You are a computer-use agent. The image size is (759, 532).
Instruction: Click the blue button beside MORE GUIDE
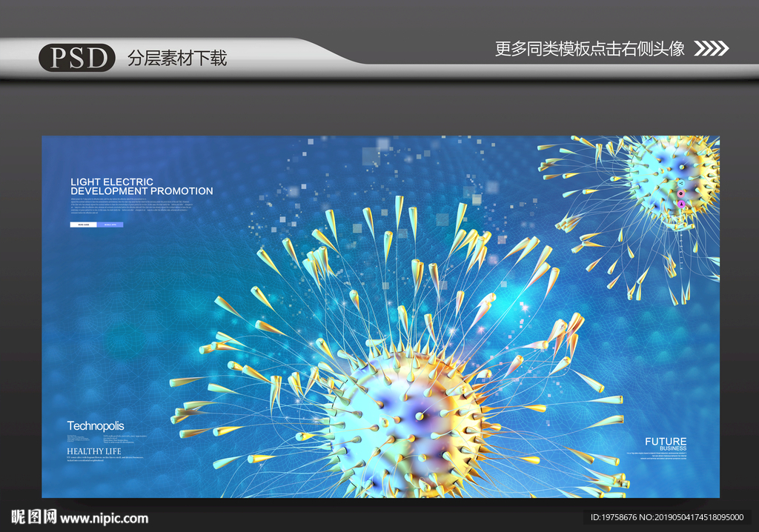pyautogui.click(x=110, y=225)
